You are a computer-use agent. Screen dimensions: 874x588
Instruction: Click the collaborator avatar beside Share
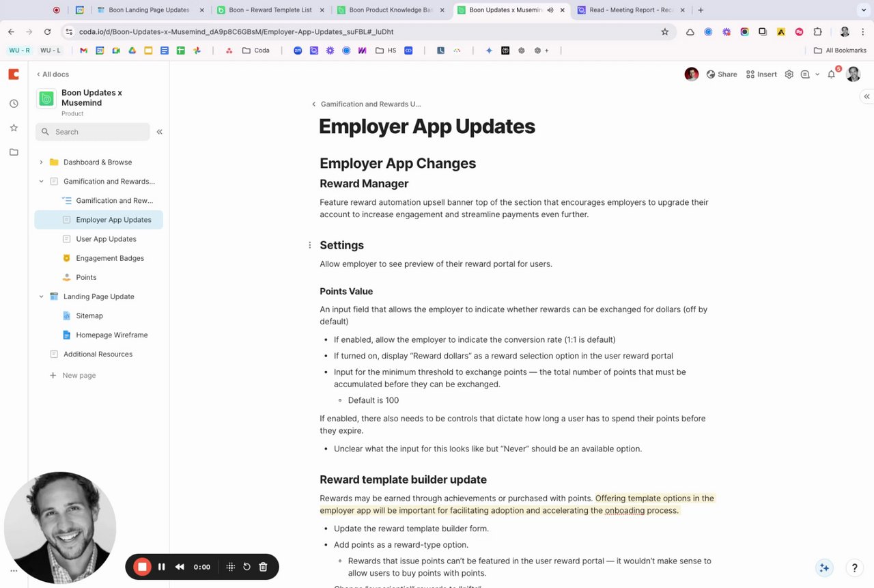(x=692, y=74)
